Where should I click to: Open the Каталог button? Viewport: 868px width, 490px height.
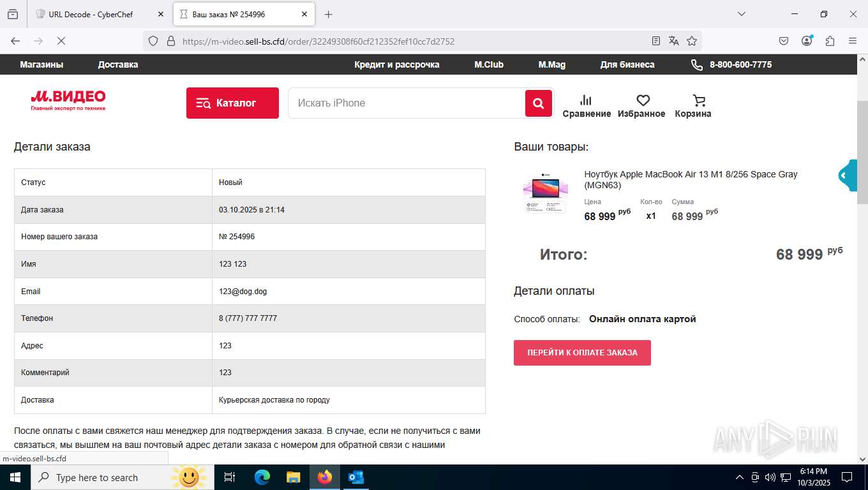point(232,103)
